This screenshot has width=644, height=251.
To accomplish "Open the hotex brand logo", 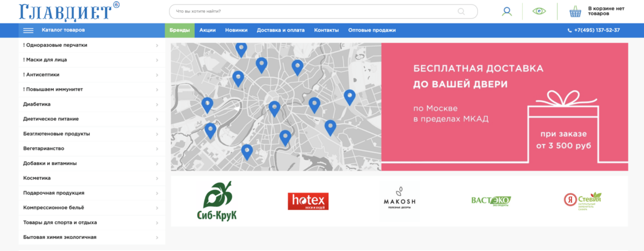I will 308,201.
